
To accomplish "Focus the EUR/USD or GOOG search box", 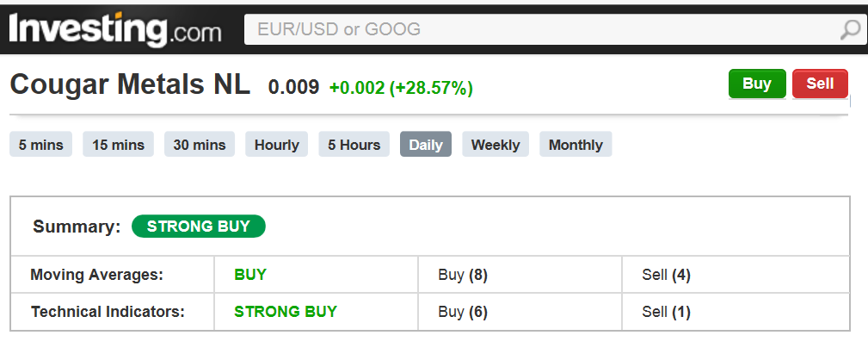I will [555, 29].
